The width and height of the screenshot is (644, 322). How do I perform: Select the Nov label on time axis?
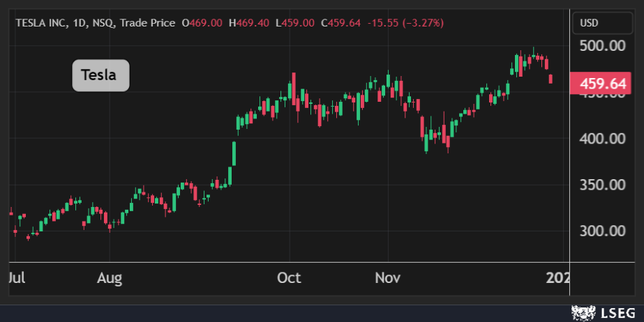[387, 278]
